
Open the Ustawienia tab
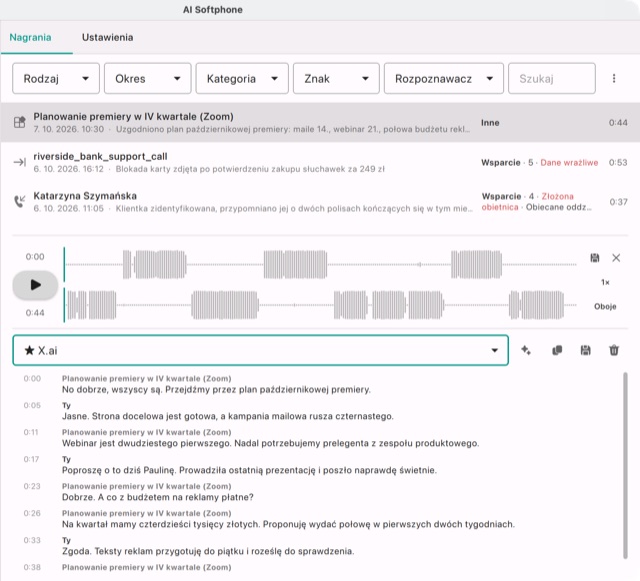pyautogui.click(x=107, y=38)
